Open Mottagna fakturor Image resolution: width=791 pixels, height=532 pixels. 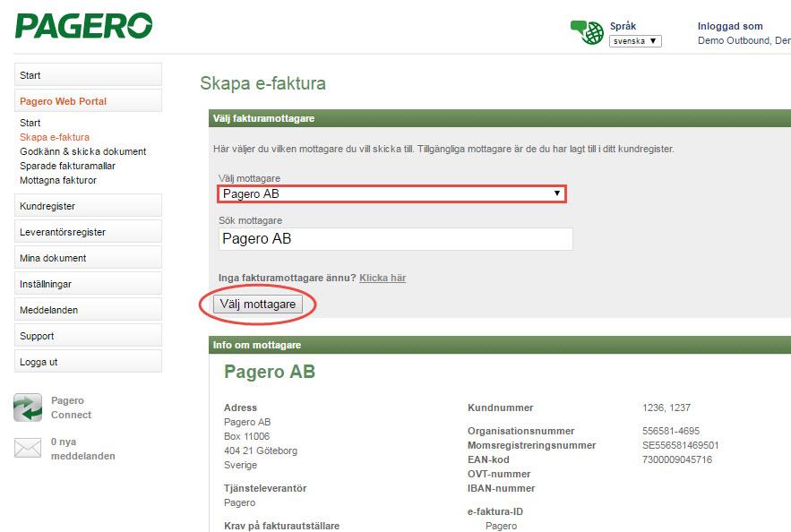(x=58, y=180)
